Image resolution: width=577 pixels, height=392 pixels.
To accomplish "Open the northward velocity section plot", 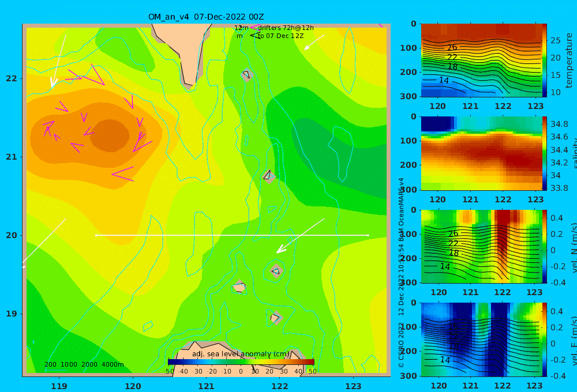I will [481, 246].
